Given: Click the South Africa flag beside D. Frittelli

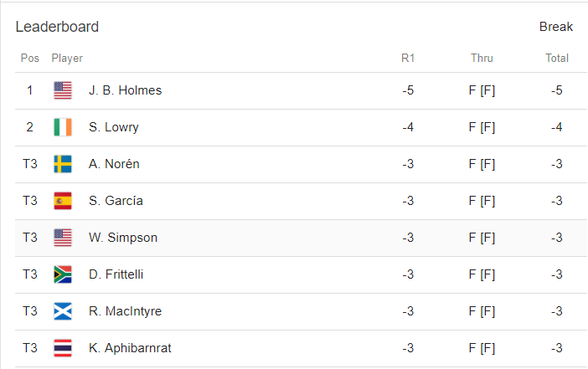Looking at the screenshot, I should tap(63, 274).
